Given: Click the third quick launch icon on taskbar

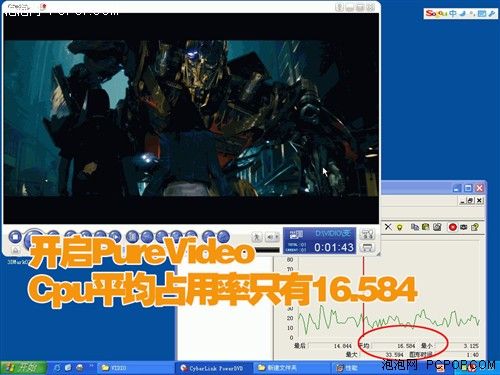Looking at the screenshot, I should 80,368.
